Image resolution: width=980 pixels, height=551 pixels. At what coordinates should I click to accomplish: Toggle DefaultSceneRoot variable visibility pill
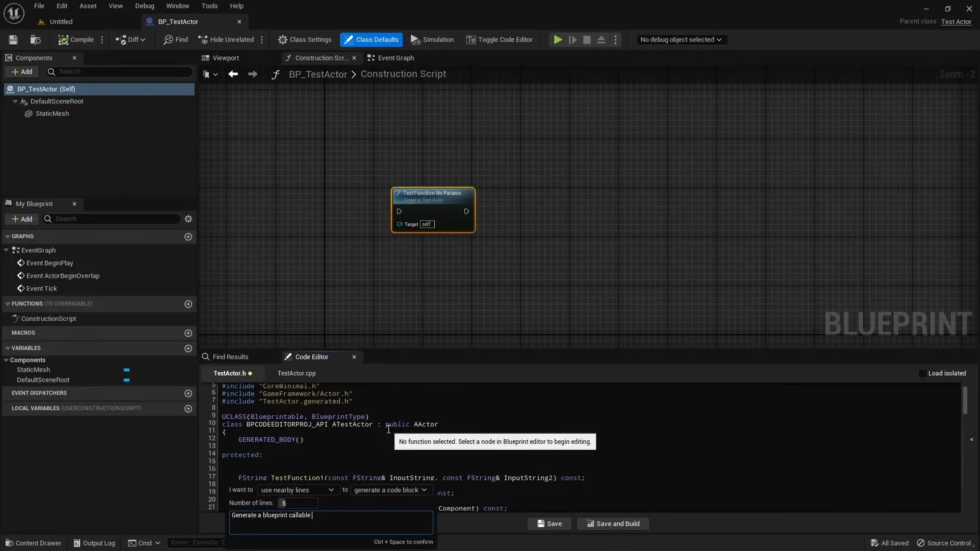(127, 380)
